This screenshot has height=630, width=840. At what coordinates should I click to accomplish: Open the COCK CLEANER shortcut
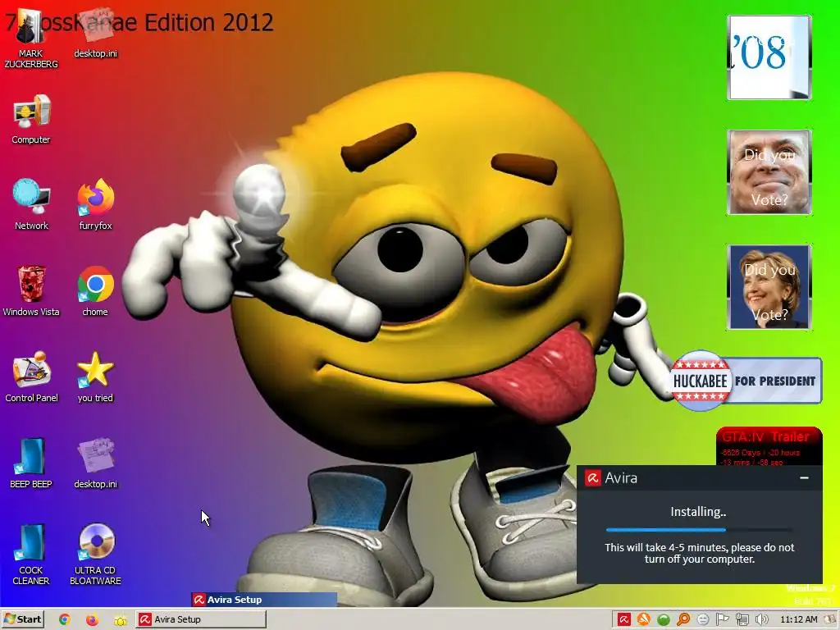[31, 554]
